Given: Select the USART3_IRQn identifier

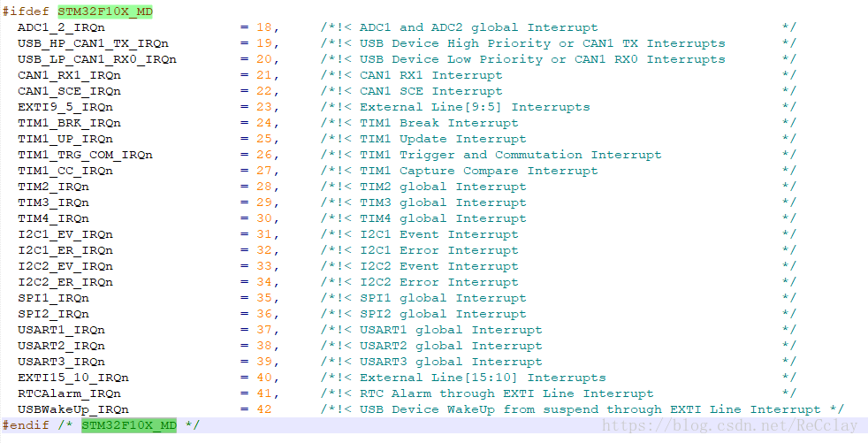Looking at the screenshot, I should [62, 363].
